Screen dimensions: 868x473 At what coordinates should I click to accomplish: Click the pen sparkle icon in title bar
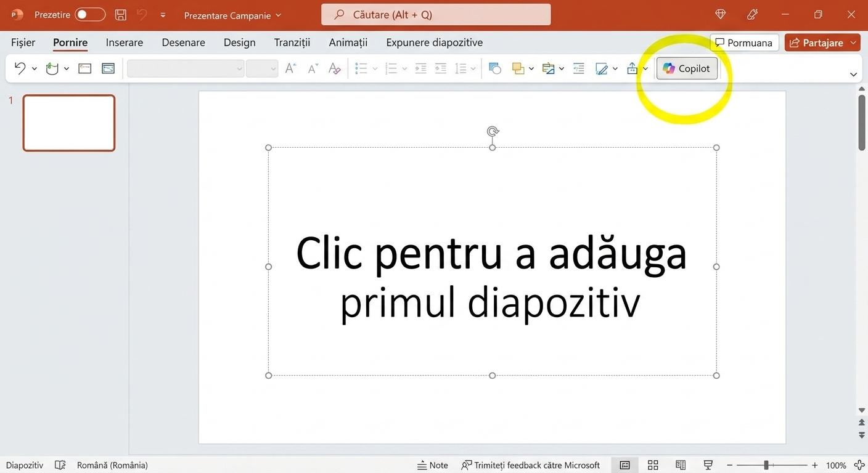coord(752,14)
